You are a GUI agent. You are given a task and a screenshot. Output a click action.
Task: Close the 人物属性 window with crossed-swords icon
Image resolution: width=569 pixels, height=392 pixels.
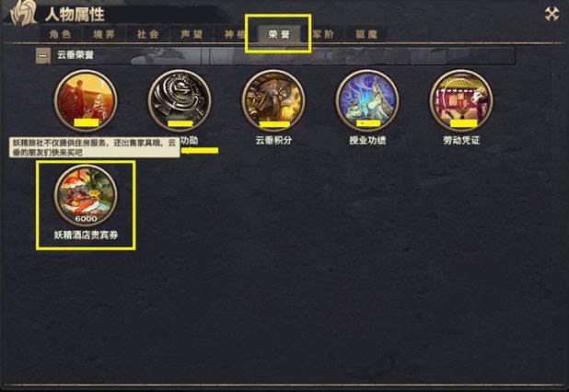pos(552,14)
